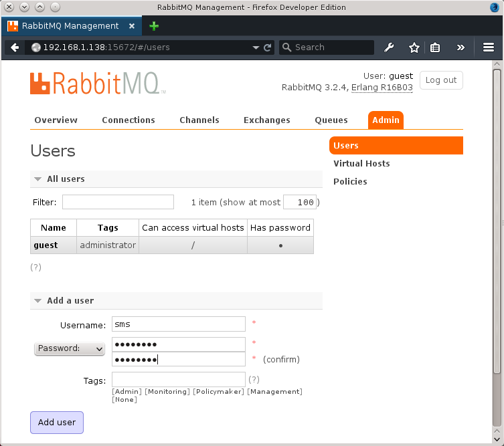Open the guest user details
Screen dimensions: 504x446
click(46, 245)
